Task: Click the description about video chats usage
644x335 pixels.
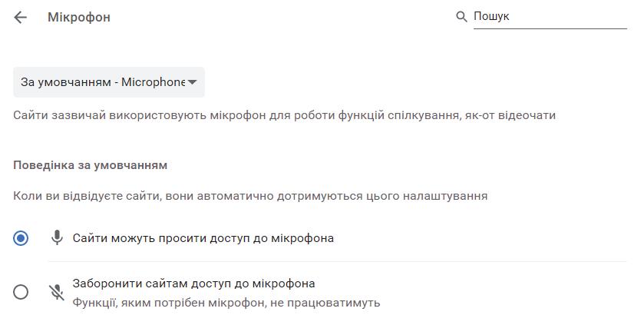Action: click(x=284, y=115)
